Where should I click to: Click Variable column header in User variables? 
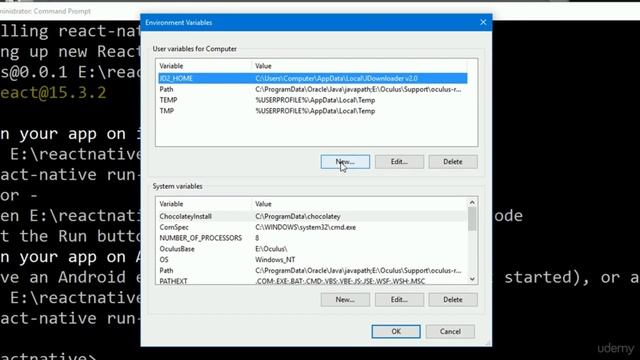(x=204, y=66)
